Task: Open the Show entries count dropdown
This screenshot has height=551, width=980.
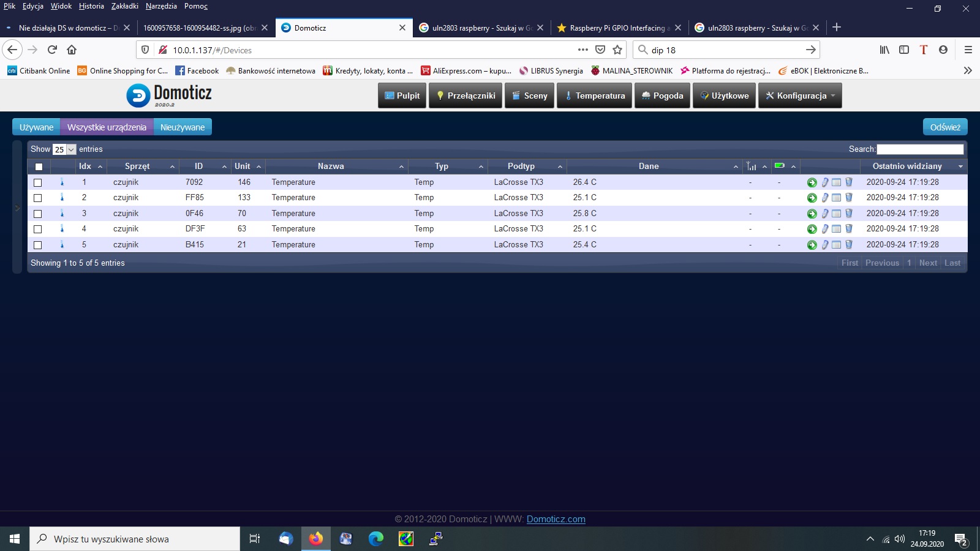Action: point(64,149)
